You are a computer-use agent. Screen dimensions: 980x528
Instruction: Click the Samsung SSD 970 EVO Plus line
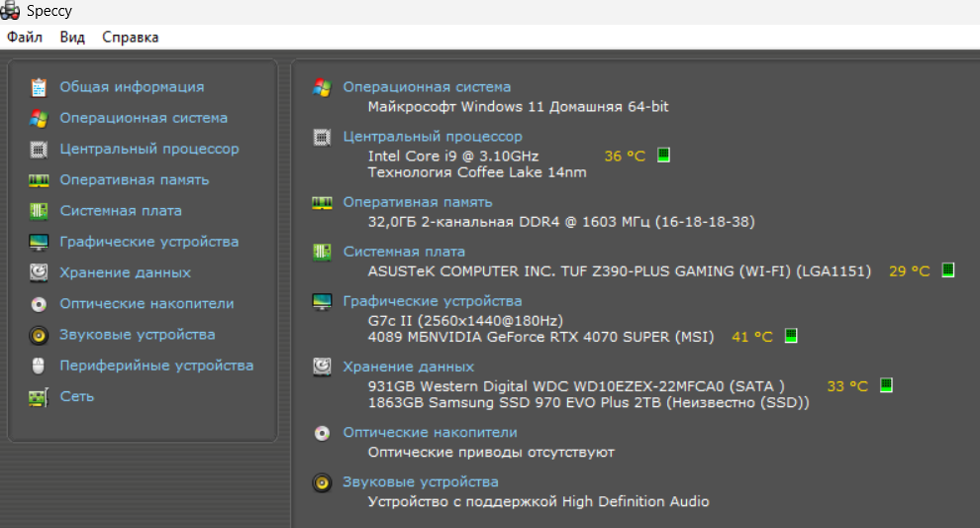588,402
